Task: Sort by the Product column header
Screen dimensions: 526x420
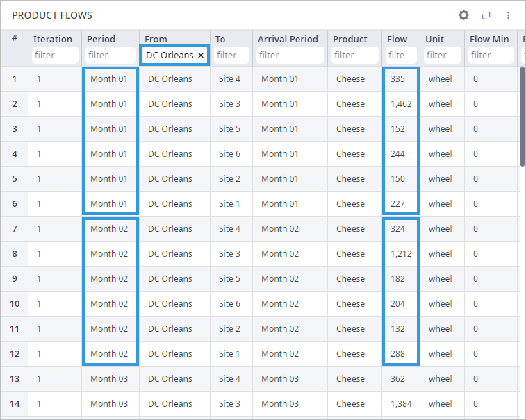Action: [350, 39]
